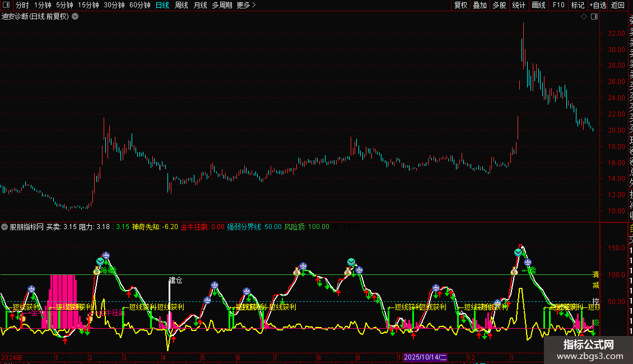633x364 pixels.
Task: Open the F10 company info
Action: (x=558, y=5)
